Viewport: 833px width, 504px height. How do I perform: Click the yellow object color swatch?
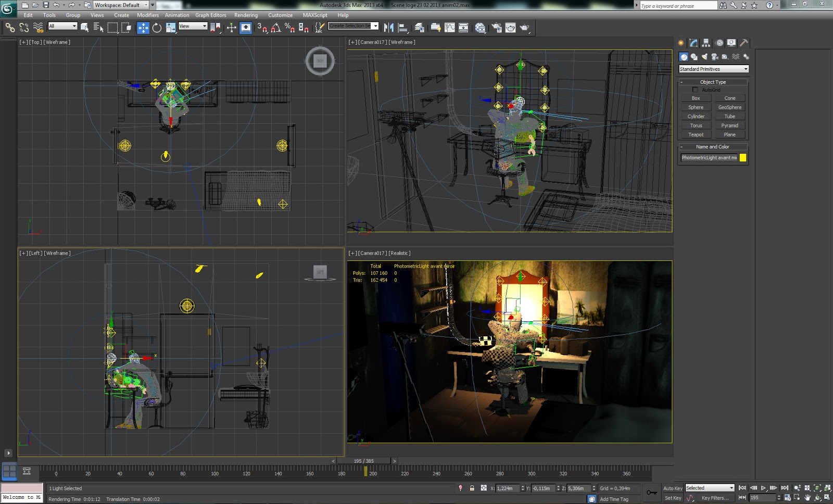click(743, 157)
